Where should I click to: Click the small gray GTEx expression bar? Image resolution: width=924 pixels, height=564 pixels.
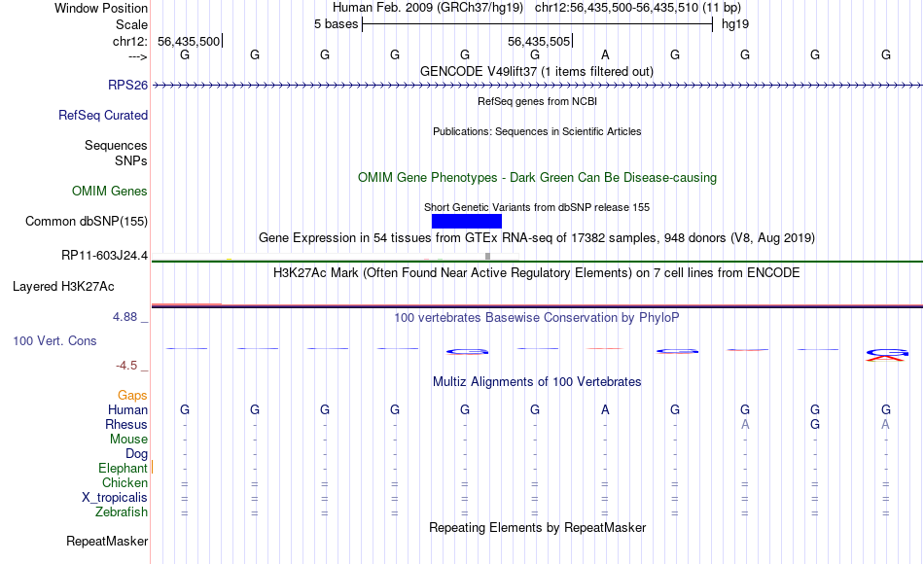coord(487,256)
